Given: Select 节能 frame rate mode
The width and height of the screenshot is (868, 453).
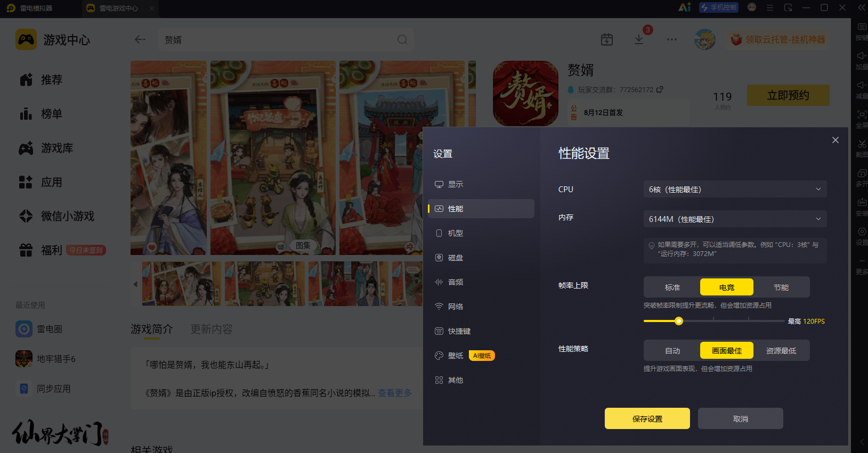Looking at the screenshot, I should point(781,287).
